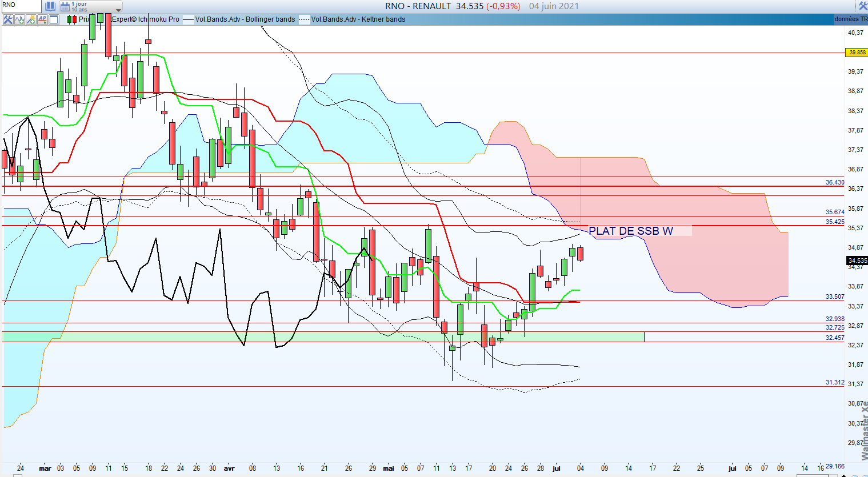This screenshot has height=477, width=868.
Task: Click the 04 date marker on time axis
Action: pos(581,468)
